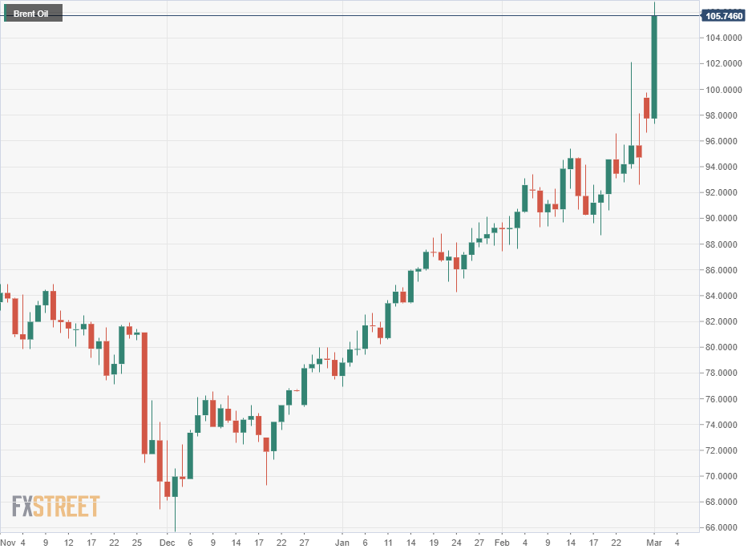Select the 100.0000 level on the price scale
756x553 pixels.
(722, 90)
